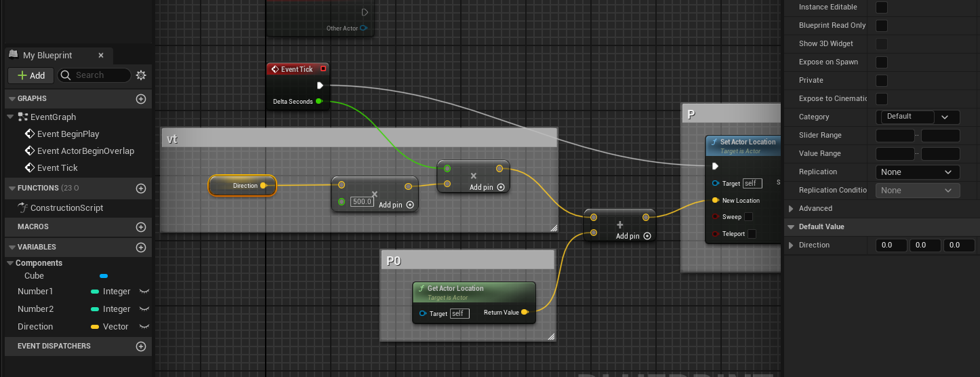Close the My Blueprint tab

[x=101, y=56]
